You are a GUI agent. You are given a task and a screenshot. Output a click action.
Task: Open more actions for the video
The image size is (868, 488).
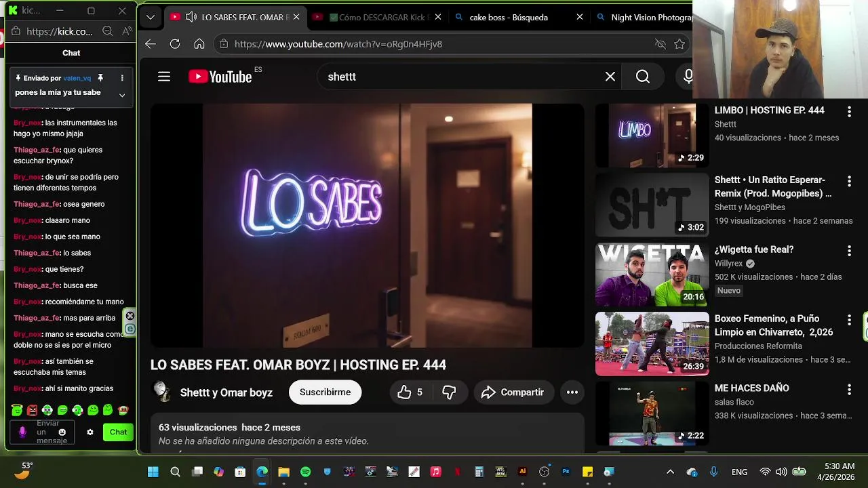point(572,392)
